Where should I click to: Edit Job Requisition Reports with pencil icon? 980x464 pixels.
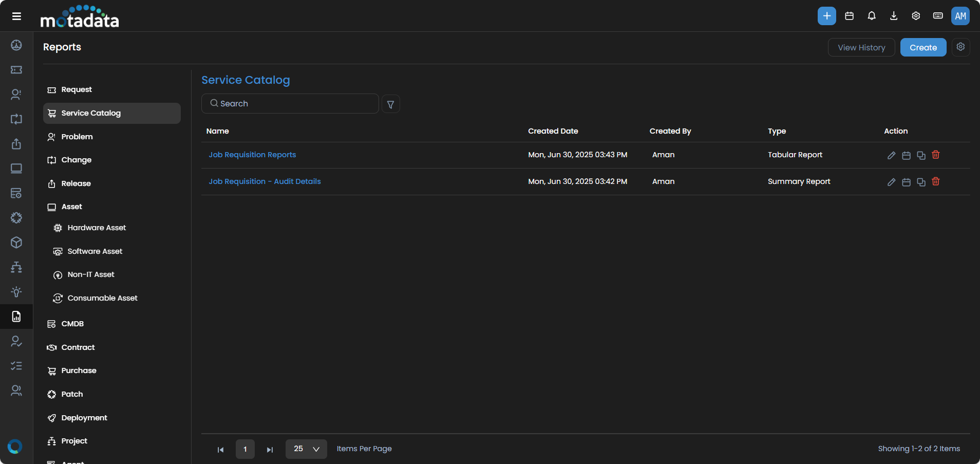891,155
